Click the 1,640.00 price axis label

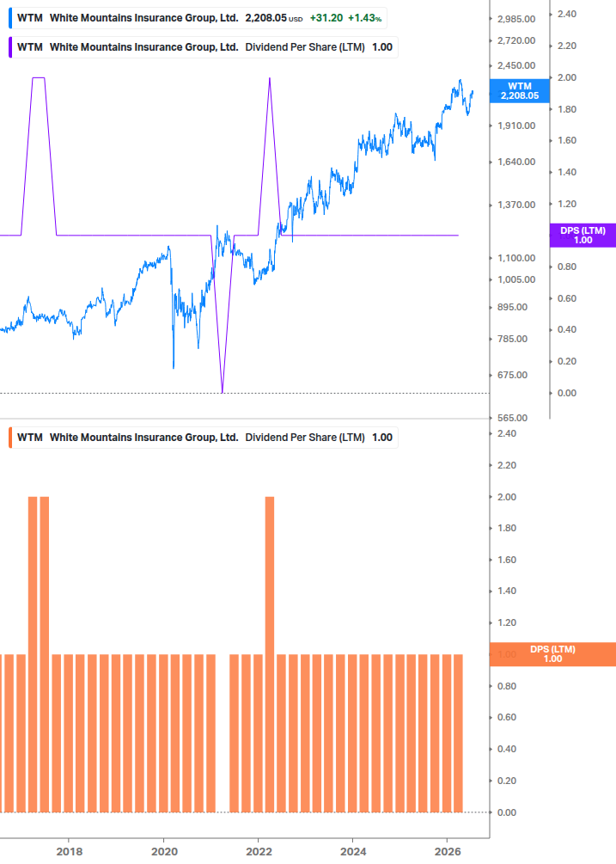(516, 162)
